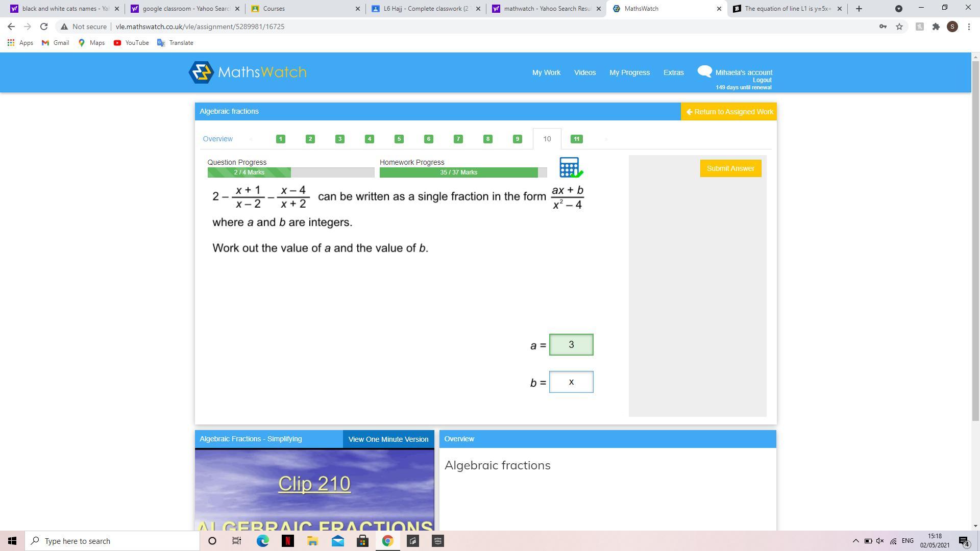Click the saved passwords key icon
The height and width of the screenshot is (551, 980).
[x=883, y=27]
